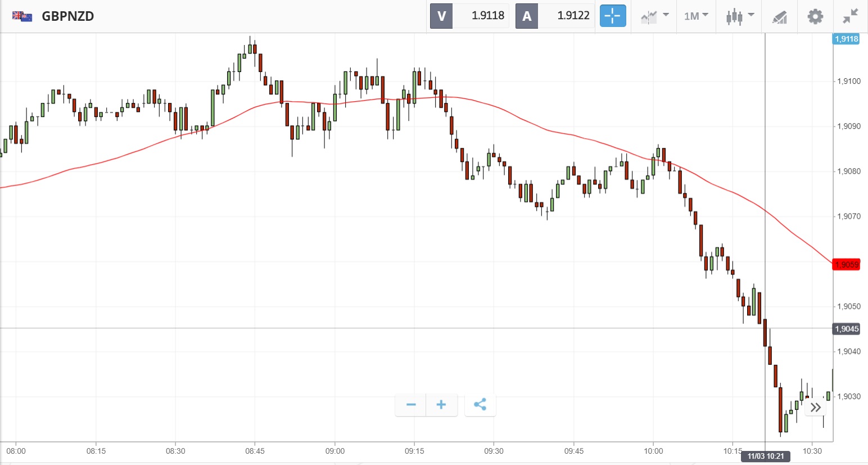The height and width of the screenshot is (465, 868).
Task: Click the red 1,9059 moving average label
Action: (x=846, y=264)
